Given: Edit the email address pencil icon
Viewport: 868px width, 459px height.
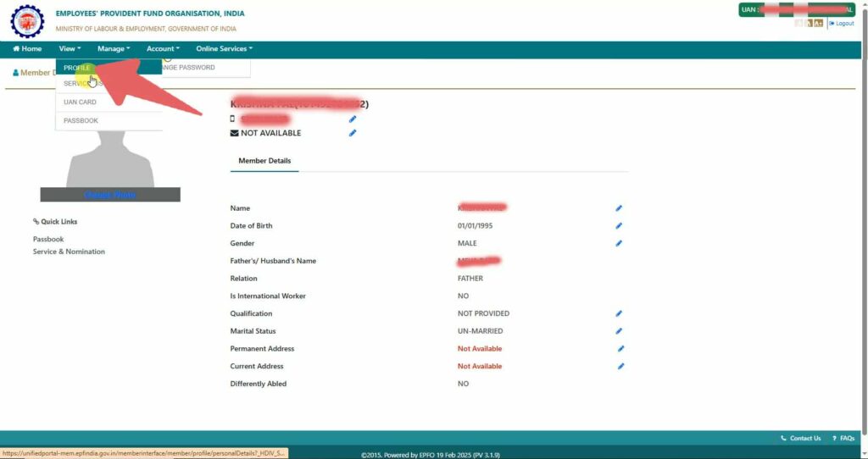Looking at the screenshot, I should coord(353,133).
